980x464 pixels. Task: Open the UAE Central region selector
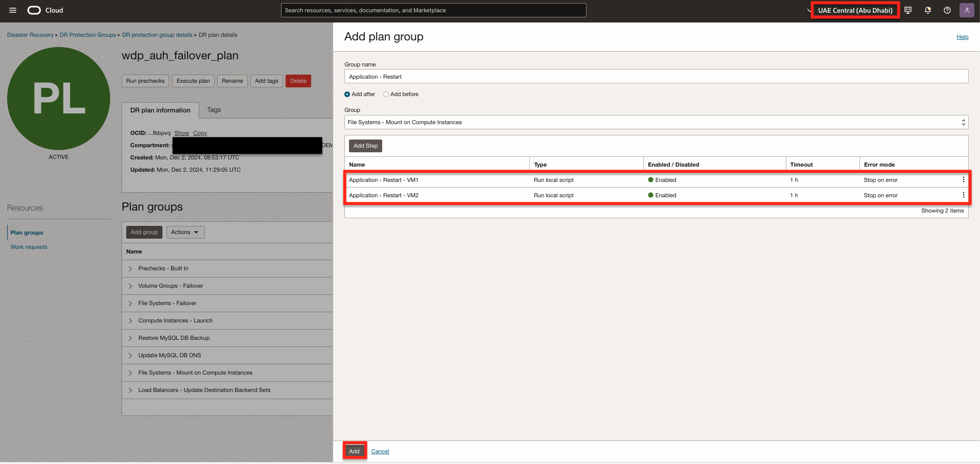coord(855,10)
